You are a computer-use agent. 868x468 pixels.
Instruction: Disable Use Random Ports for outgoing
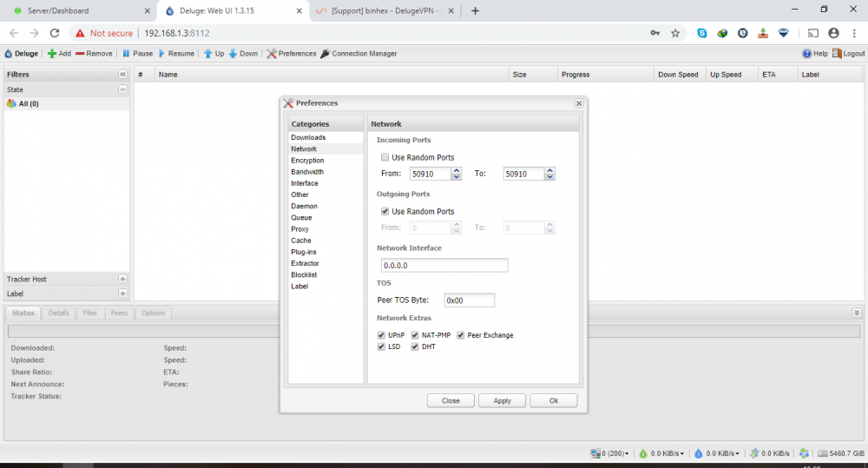click(x=385, y=211)
